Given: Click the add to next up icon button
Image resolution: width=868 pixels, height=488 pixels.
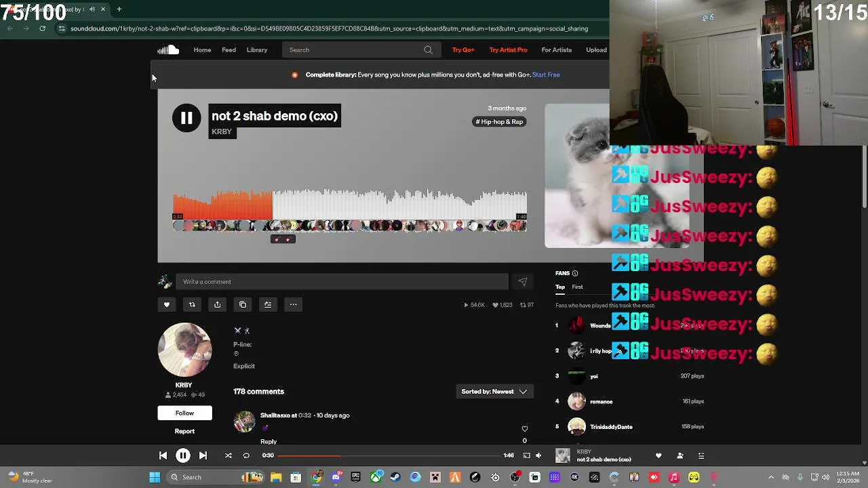Looking at the screenshot, I should click(x=268, y=305).
